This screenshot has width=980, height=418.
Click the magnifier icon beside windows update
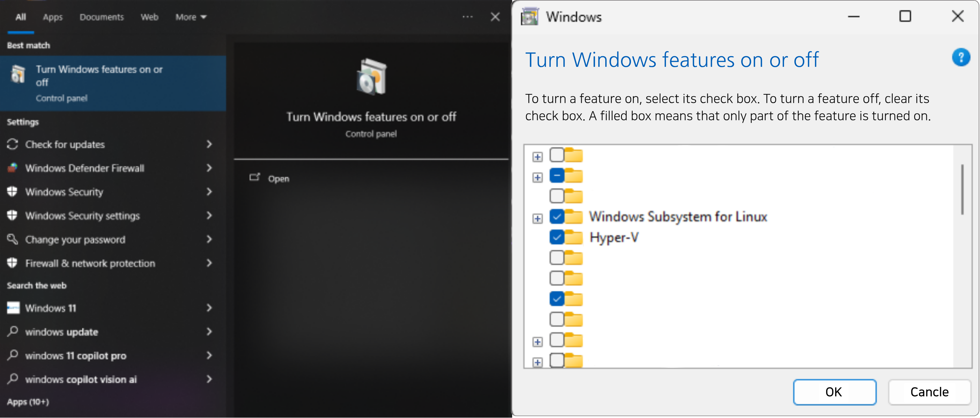pyautogui.click(x=12, y=331)
